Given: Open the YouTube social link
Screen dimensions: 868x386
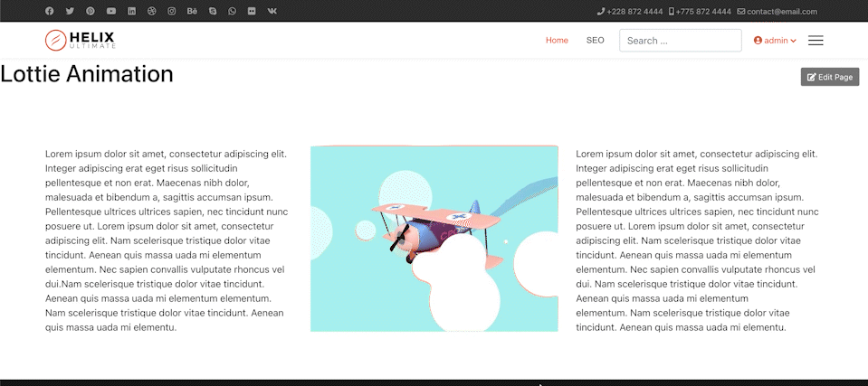Looking at the screenshot, I should point(111,11).
